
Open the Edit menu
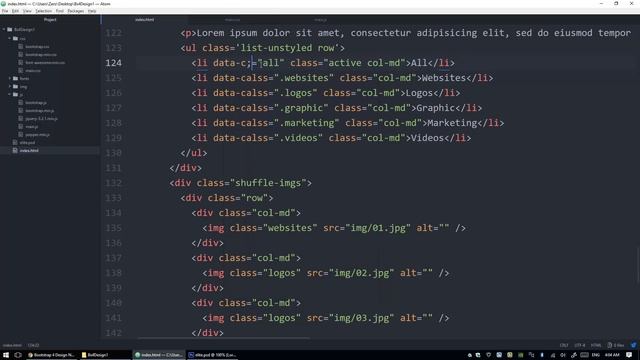point(16,11)
